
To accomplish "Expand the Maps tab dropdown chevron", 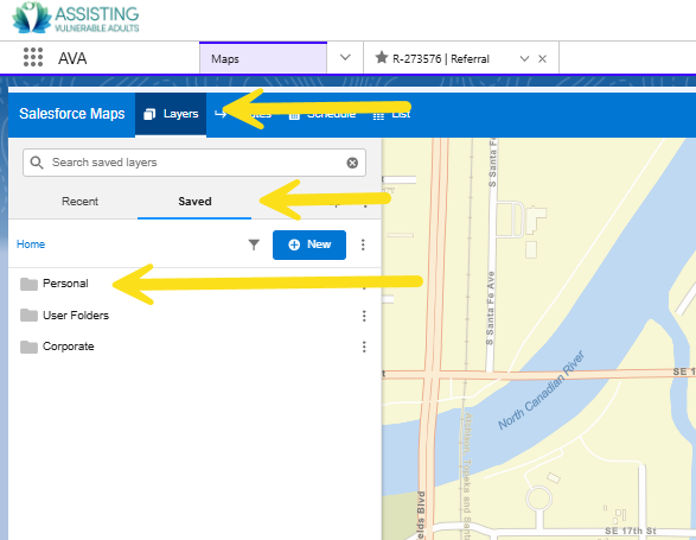I will (x=345, y=58).
